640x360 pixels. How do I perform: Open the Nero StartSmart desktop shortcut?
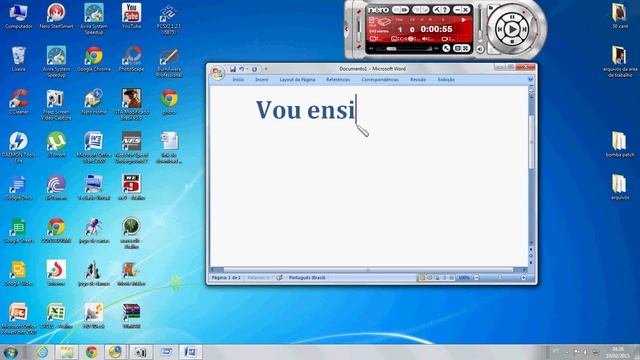[x=56, y=16]
